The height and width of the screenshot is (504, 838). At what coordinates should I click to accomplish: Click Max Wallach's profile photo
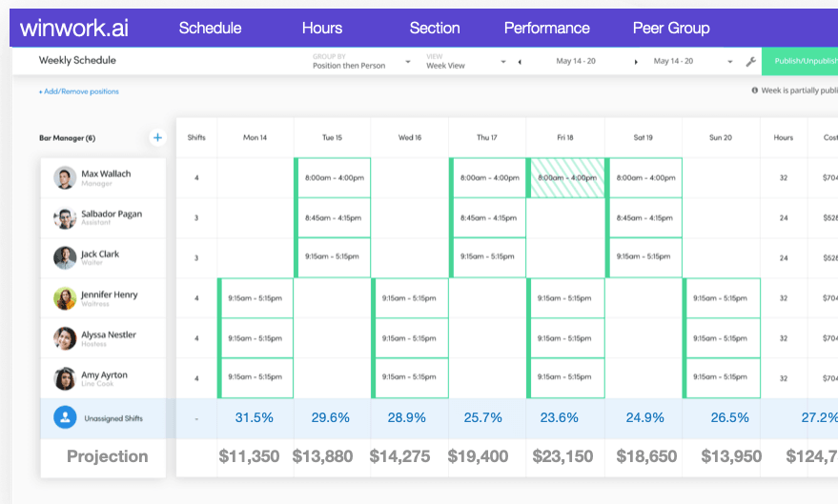[65, 178]
